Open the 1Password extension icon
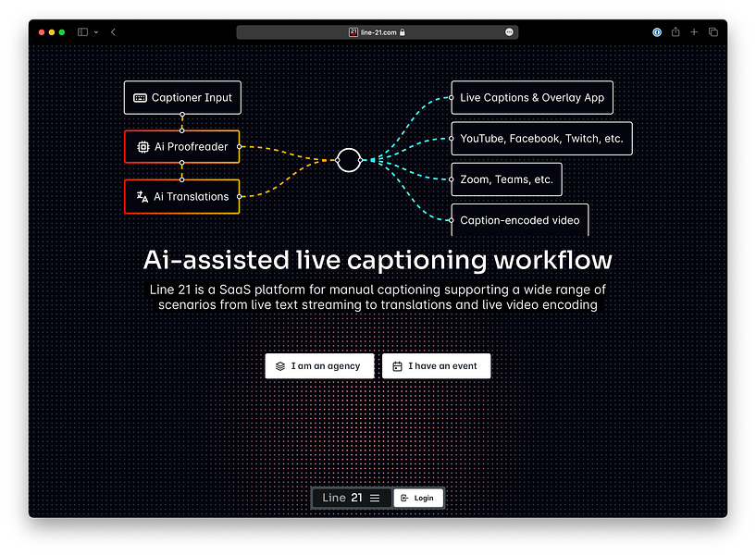Image resolution: width=756 pixels, height=555 pixels. click(657, 32)
